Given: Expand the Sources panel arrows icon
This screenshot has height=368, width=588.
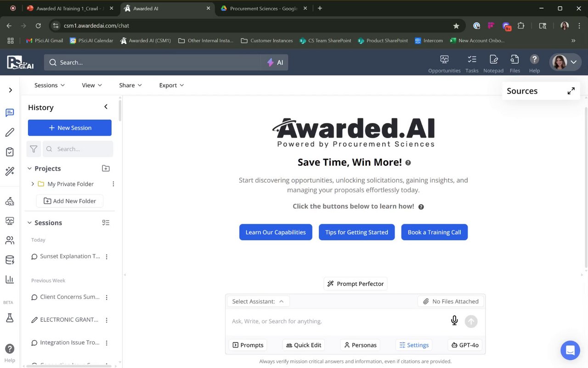Looking at the screenshot, I should tap(571, 91).
